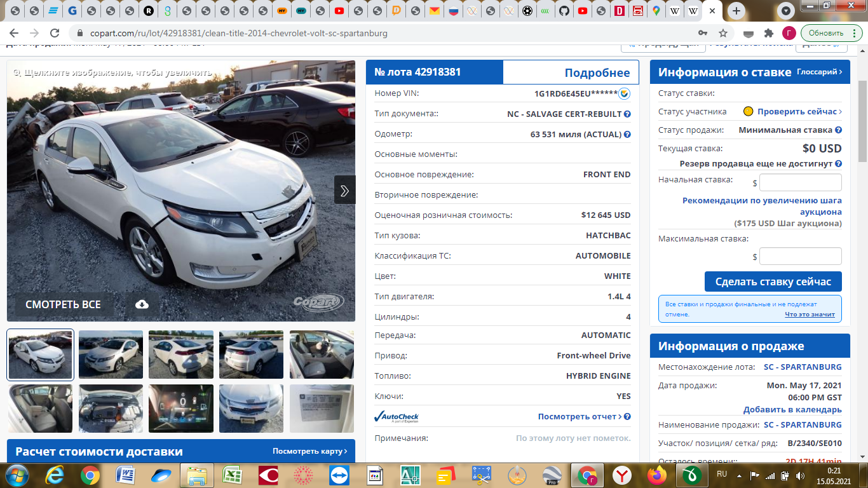The image size is (868, 488).
Task: Click help icon next to odometer reading
Action: [x=627, y=134]
